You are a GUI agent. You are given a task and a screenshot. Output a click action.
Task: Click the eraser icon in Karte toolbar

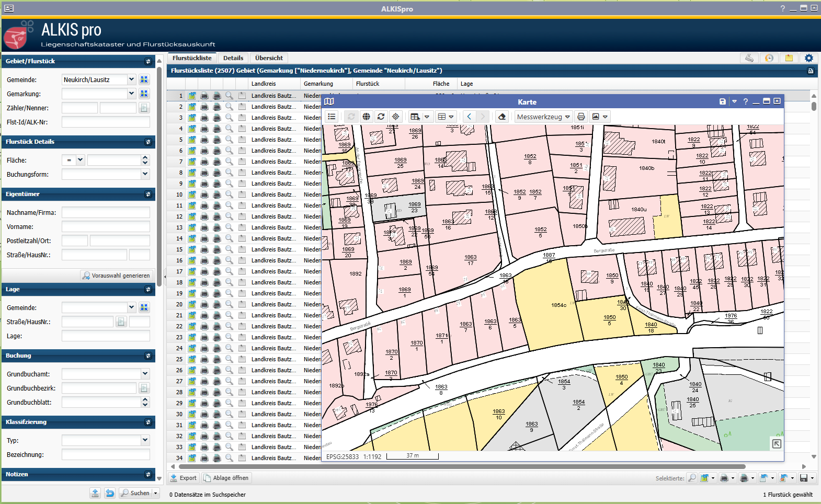click(x=502, y=117)
